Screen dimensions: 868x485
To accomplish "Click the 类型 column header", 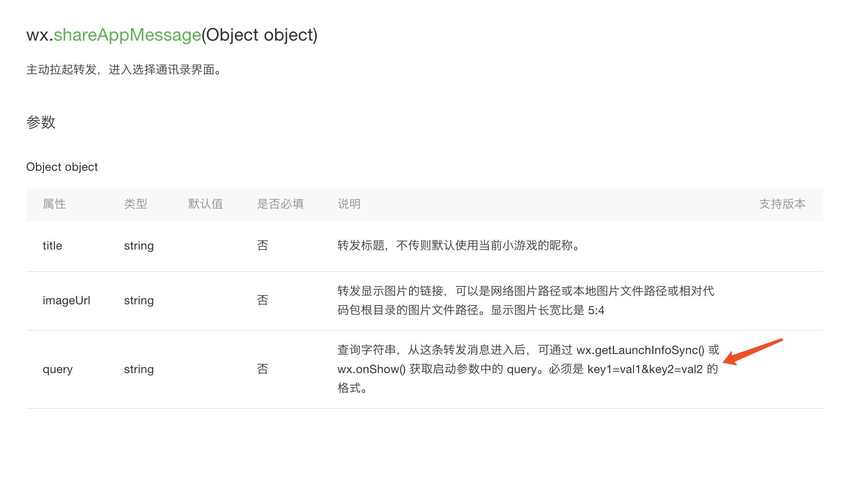I will pos(136,204).
